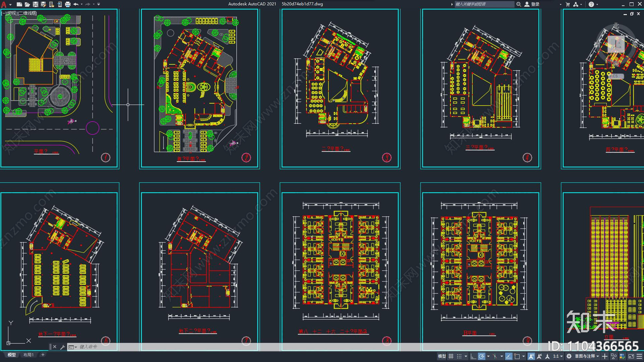Click the 俯视 view controls label
This screenshot has width=644, height=362.
(12, 13)
